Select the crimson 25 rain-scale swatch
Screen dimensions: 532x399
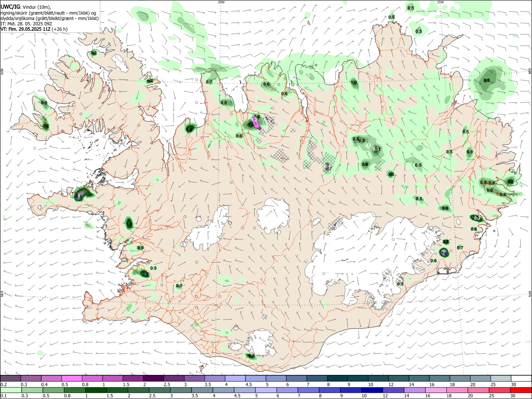tap(499, 390)
